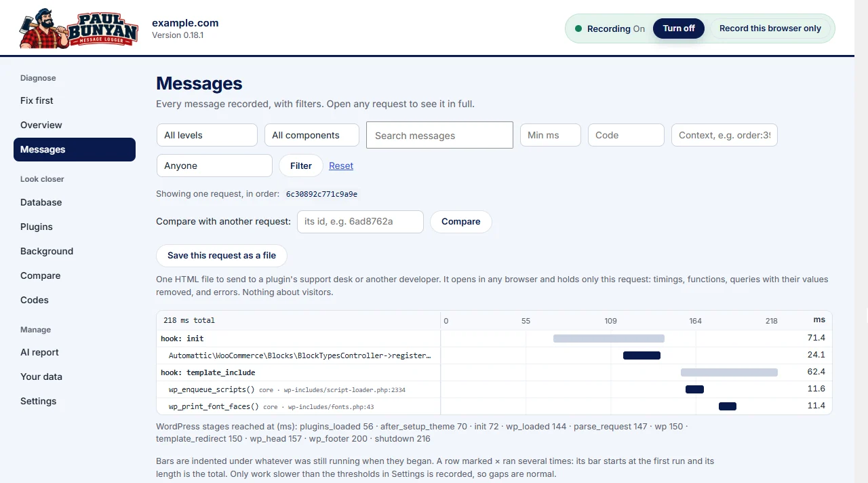The image size is (868, 483).
Task: Click the Paul Bunyan lumberjack logo
Action: pyautogui.click(x=79, y=28)
